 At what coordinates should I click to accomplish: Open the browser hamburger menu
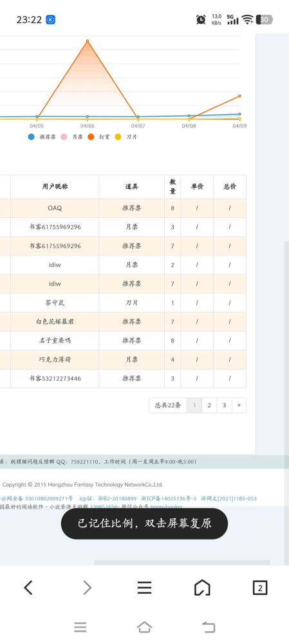tap(144, 588)
